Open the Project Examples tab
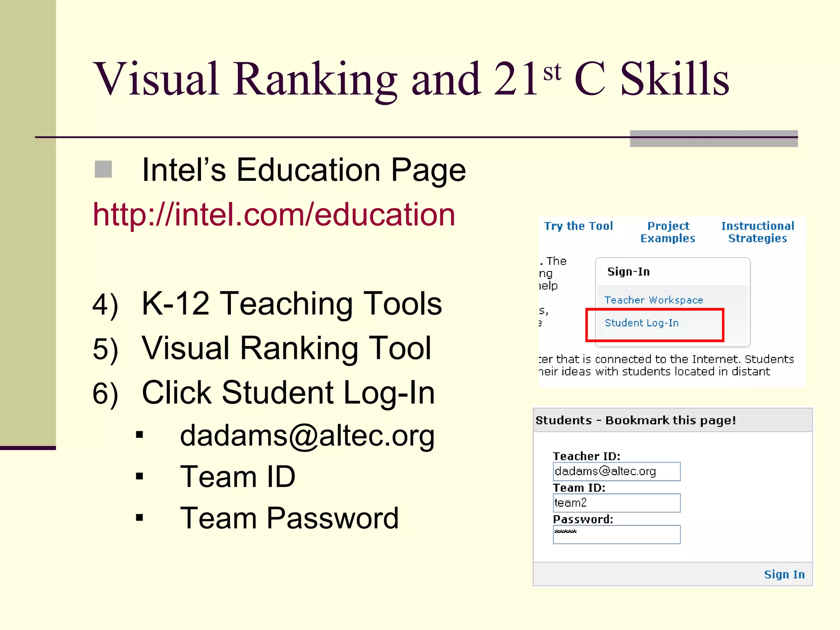 [x=668, y=232]
